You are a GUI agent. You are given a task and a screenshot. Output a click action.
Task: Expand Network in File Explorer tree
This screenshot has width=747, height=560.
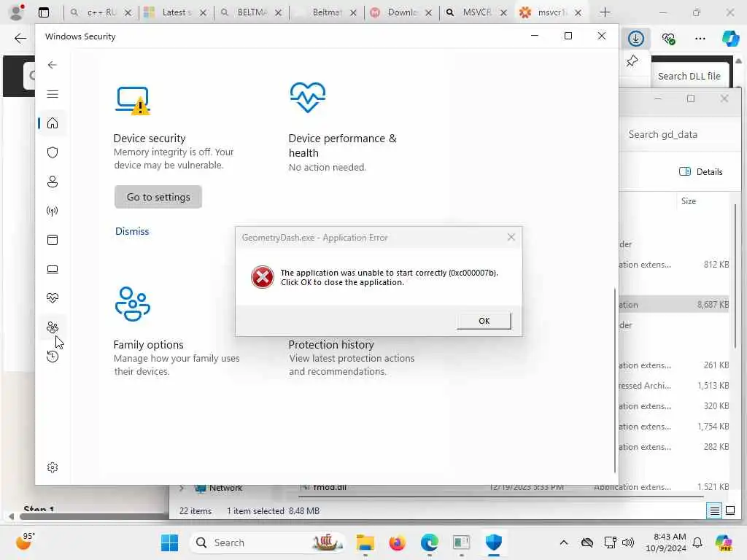pyautogui.click(x=182, y=488)
